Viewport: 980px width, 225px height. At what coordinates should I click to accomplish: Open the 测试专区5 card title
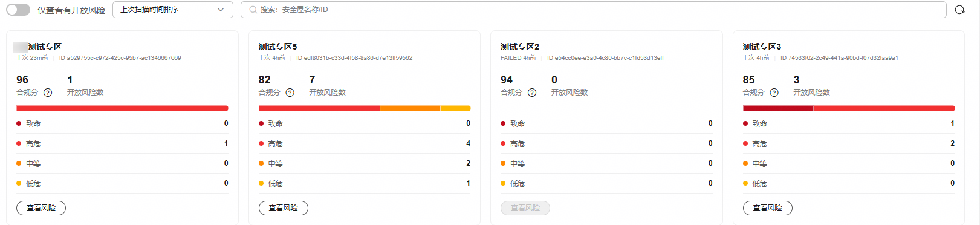(277, 47)
